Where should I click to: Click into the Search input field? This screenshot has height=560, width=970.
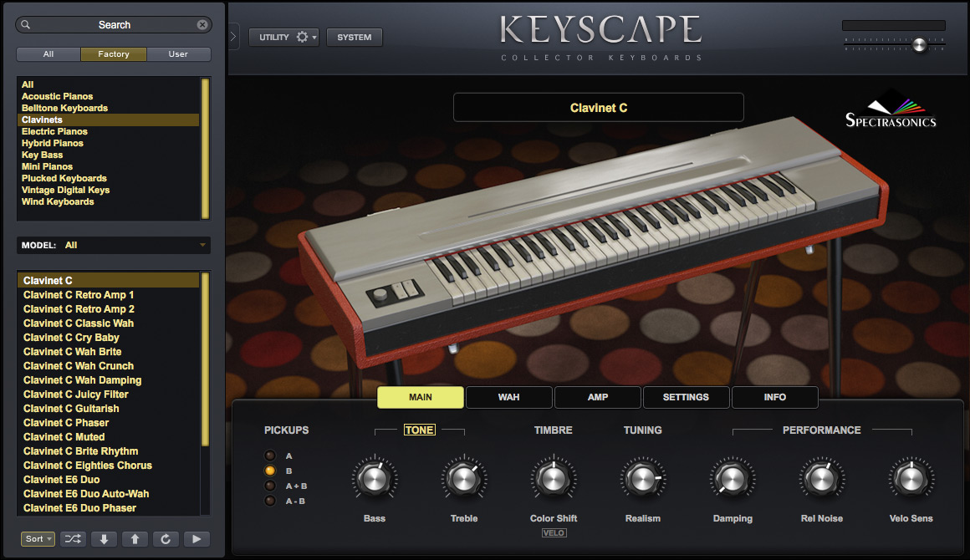pyautogui.click(x=114, y=25)
